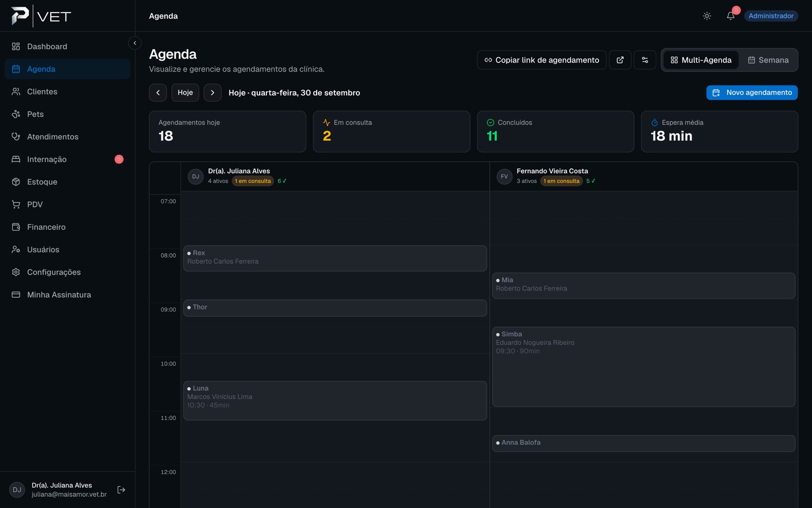This screenshot has height=508, width=812.
Task: Go to Clientes section
Action: click(x=67, y=91)
